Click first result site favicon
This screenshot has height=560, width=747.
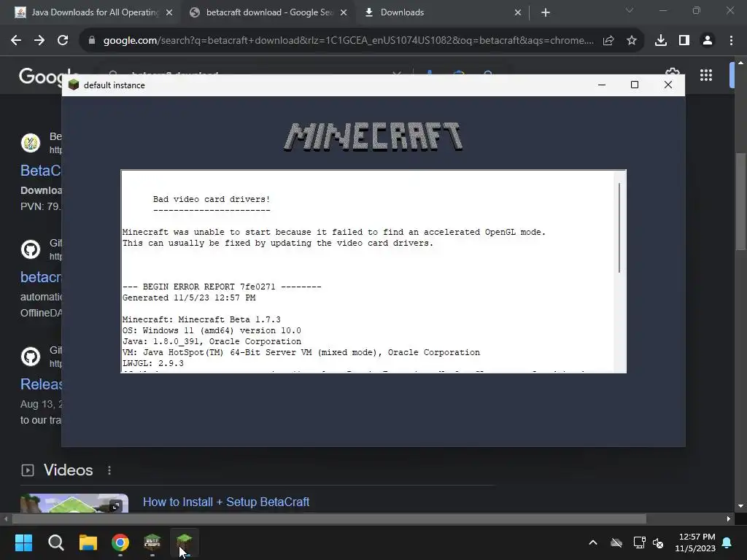click(31, 143)
